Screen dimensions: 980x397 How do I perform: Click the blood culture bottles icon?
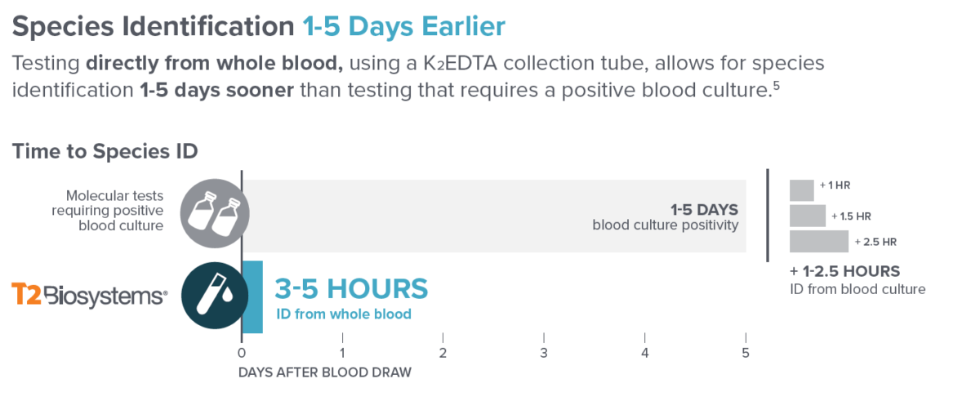click(214, 214)
